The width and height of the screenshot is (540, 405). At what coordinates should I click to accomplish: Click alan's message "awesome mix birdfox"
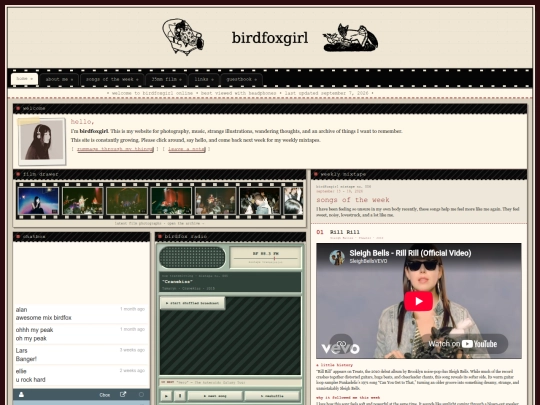click(44, 318)
